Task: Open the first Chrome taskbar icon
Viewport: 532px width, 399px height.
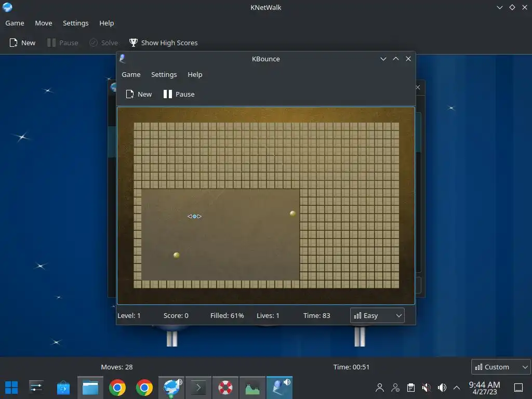Action: point(117,388)
